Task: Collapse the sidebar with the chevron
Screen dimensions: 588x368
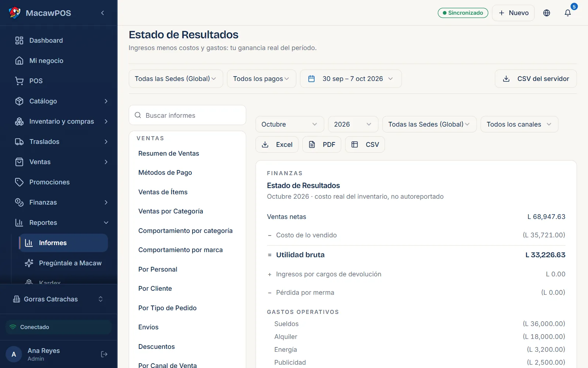Action: point(103,13)
